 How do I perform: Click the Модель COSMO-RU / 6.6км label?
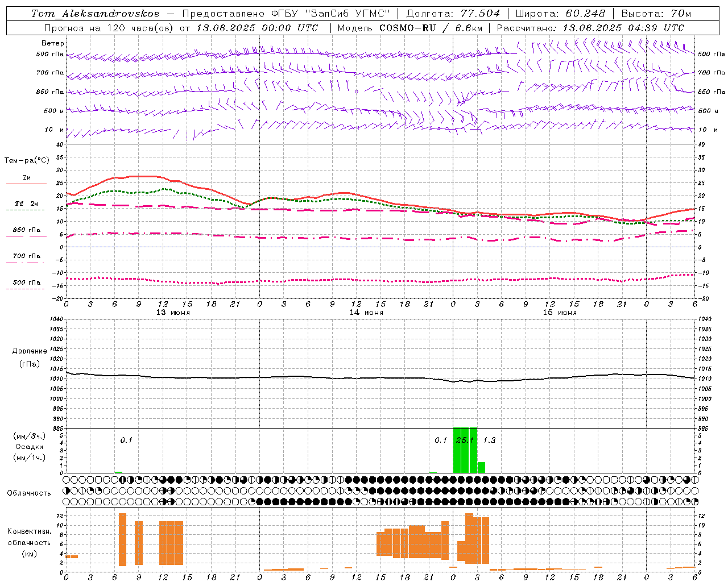[x=409, y=28]
